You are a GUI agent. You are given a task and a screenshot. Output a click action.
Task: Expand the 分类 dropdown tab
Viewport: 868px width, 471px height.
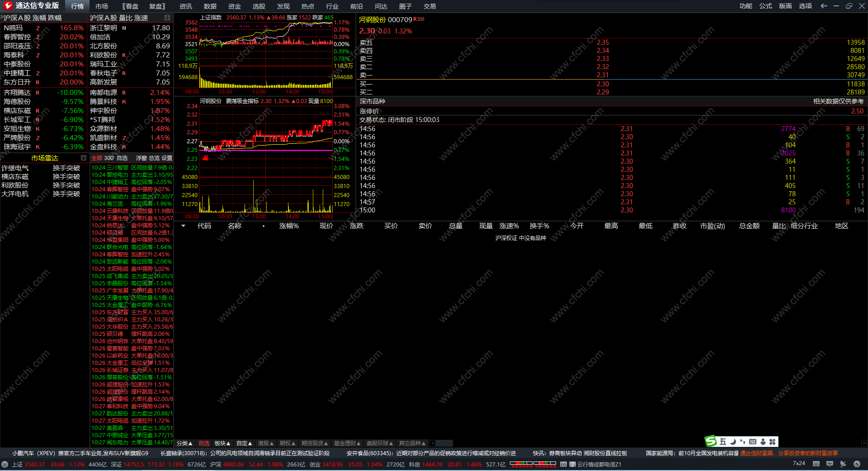(184, 443)
